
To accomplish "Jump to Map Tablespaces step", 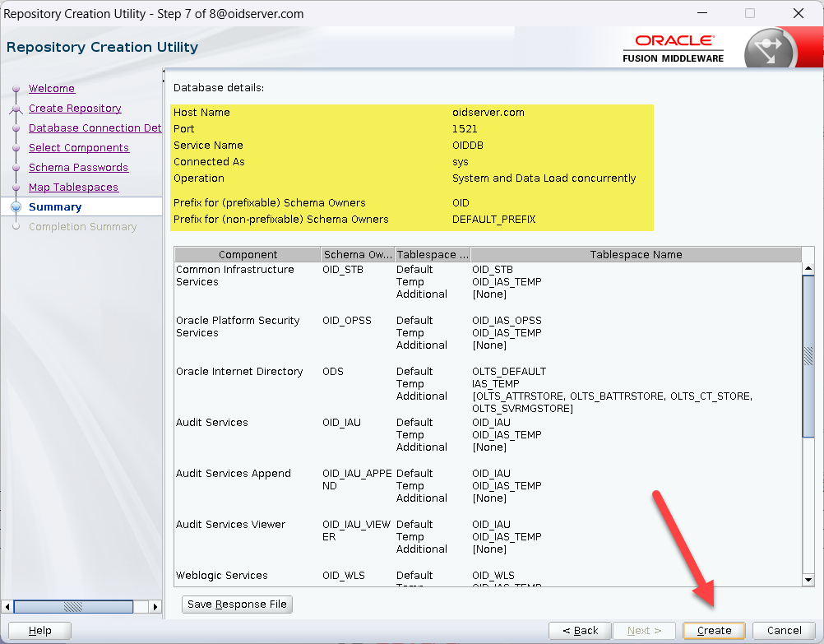I will pos(73,188).
